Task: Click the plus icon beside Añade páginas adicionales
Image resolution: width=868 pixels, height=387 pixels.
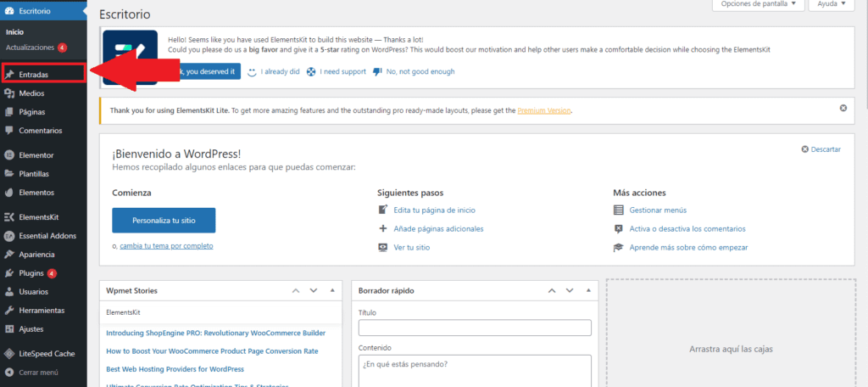Action: tap(382, 228)
